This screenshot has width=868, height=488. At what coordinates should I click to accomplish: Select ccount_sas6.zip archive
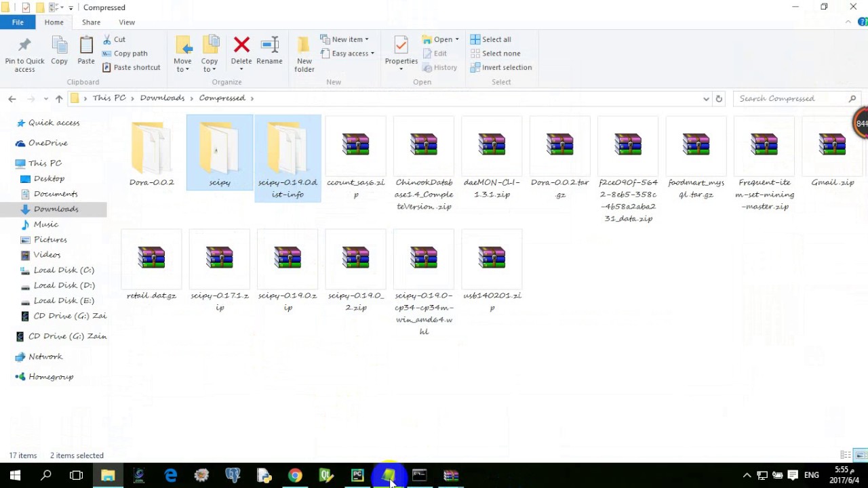point(355,159)
